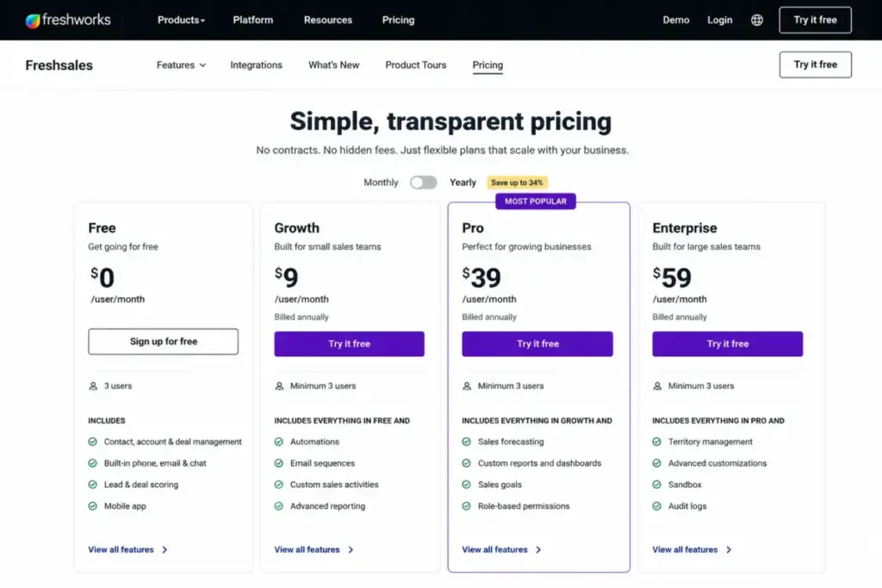This screenshot has height=588, width=882.
Task: Click the checkmark next to Advanced customizations
Action: (656, 463)
